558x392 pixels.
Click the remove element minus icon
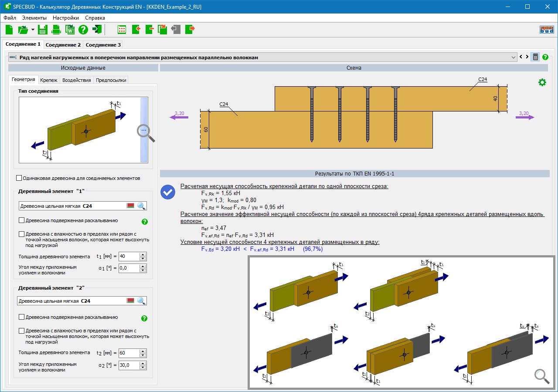[150, 30]
